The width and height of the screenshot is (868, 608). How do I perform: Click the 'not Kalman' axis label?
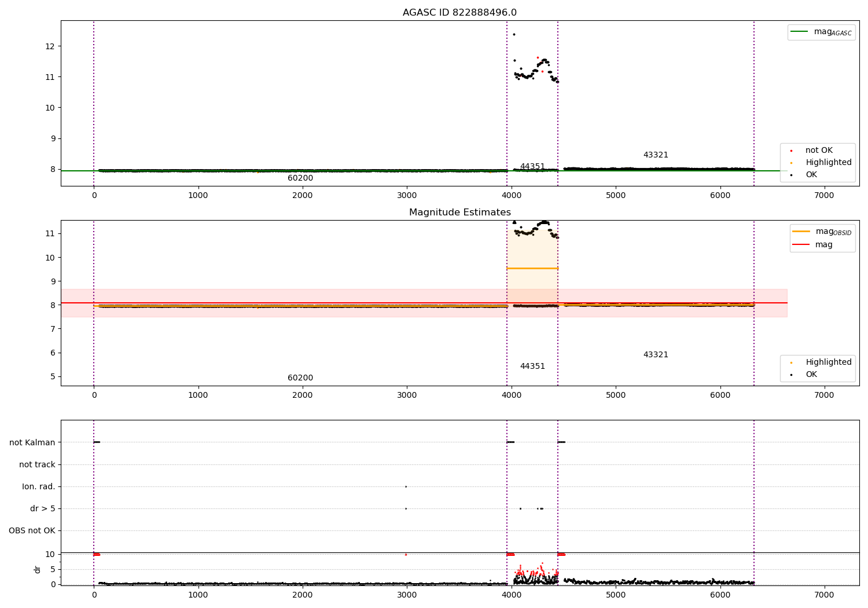(x=32, y=442)
